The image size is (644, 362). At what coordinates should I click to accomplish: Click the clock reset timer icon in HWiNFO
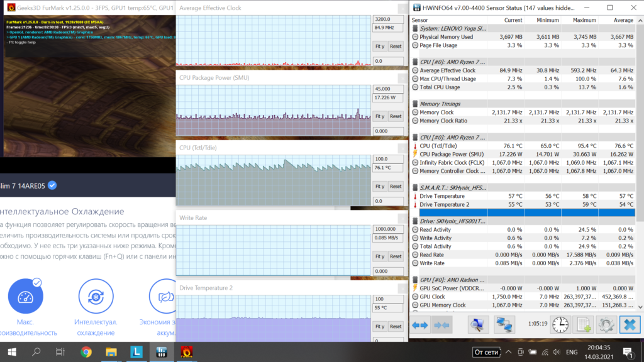560,325
